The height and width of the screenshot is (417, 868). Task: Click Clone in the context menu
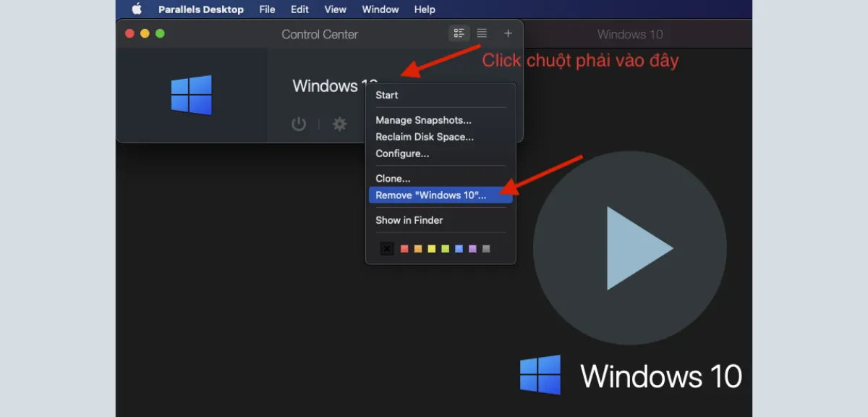393,178
